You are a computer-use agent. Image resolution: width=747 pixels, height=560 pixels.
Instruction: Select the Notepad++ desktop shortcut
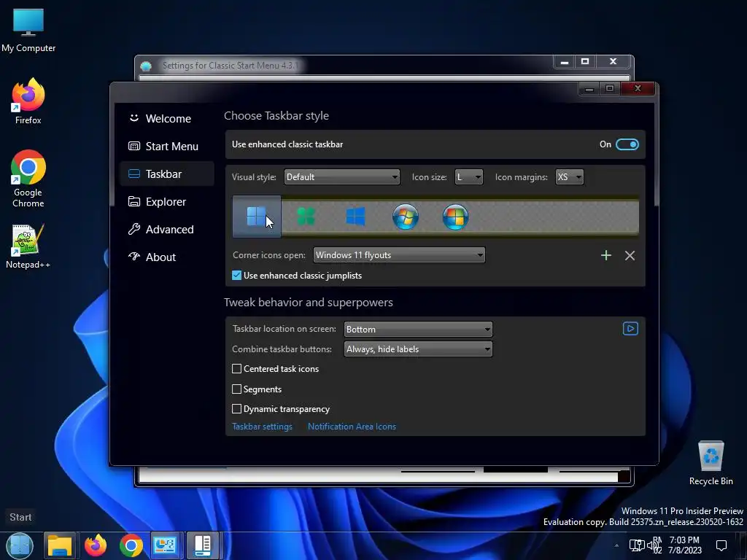28,246
